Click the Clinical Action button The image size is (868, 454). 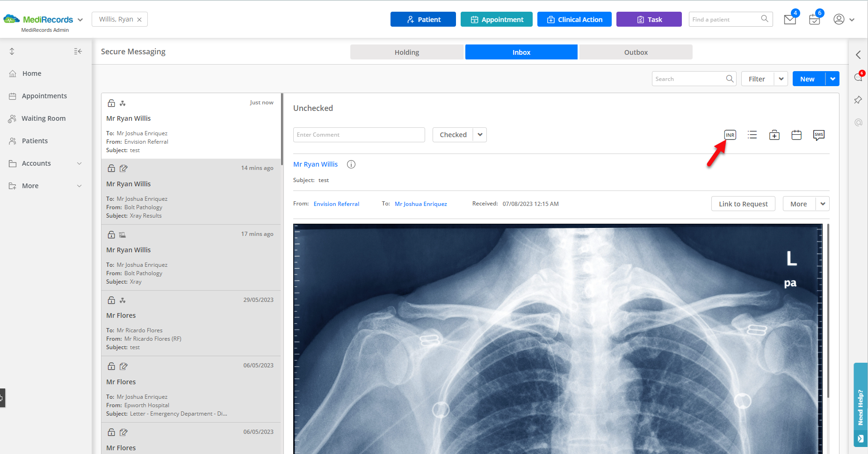tap(574, 19)
